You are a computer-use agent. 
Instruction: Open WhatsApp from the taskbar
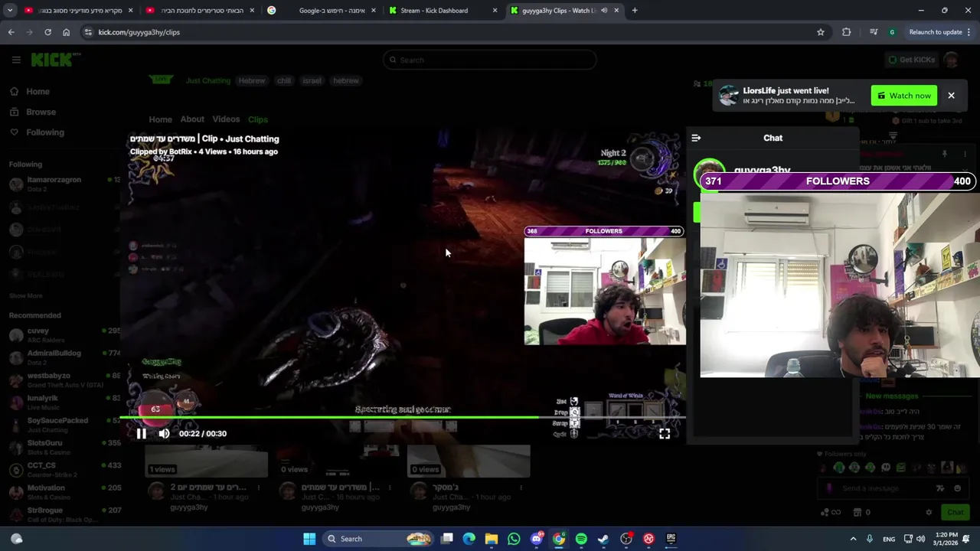514,539
